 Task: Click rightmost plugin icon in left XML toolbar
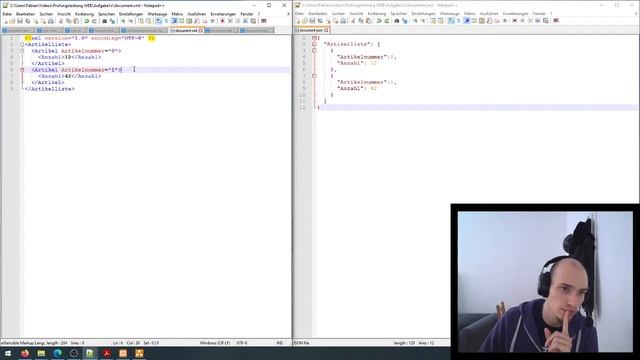pos(264,21)
